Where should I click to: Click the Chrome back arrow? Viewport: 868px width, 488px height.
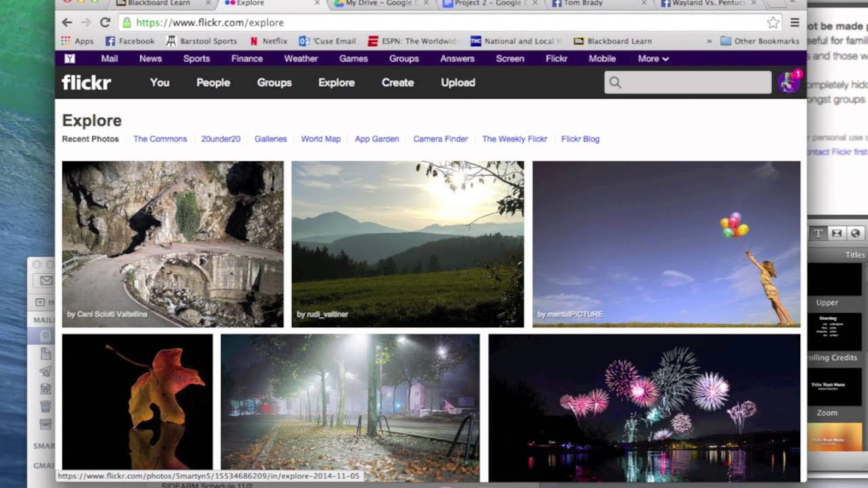coord(67,22)
